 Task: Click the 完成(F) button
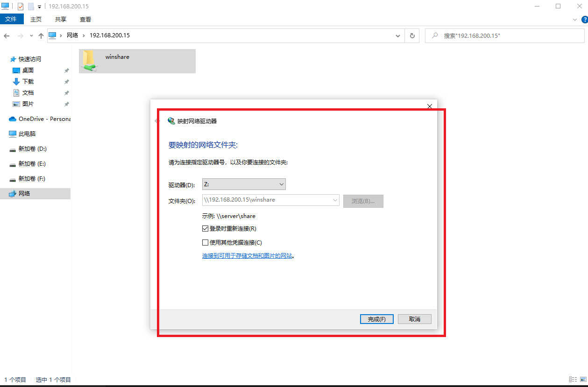(376, 319)
